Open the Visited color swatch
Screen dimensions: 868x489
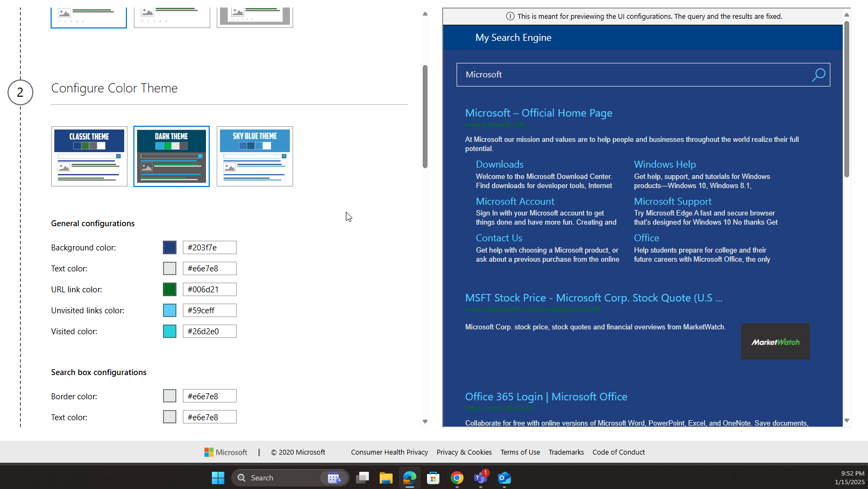point(169,332)
